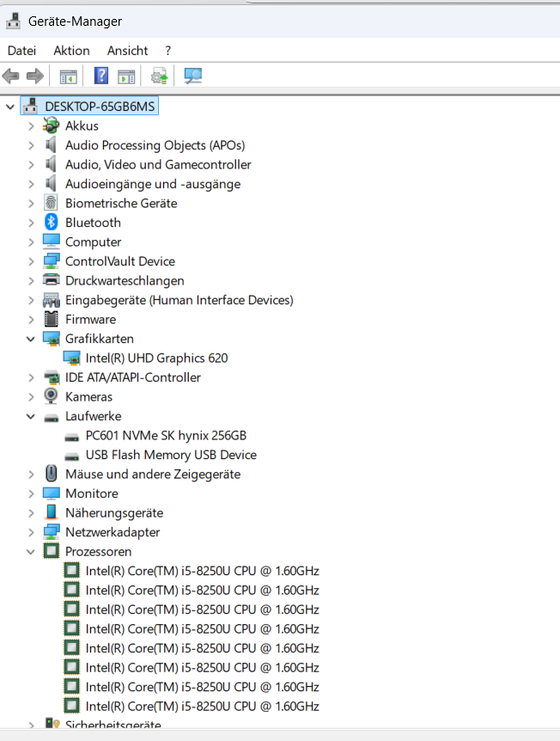The height and width of the screenshot is (741, 560).
Task: Select the Biometrische Geräte label
Action: (121, 203)
